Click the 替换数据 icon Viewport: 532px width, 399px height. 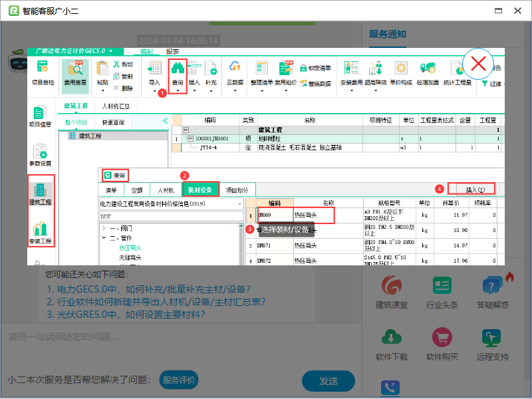click(x=304, y=84)
